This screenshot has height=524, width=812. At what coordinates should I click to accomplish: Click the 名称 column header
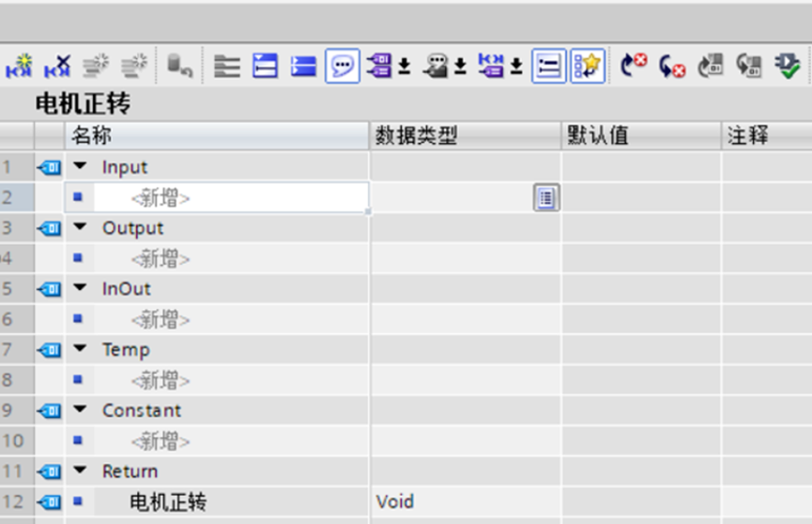217,136
